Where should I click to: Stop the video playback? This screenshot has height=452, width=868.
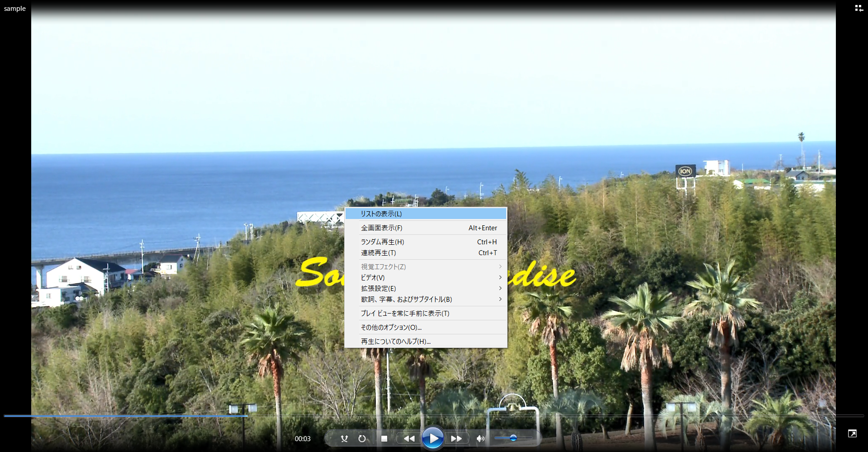point(384,438)
